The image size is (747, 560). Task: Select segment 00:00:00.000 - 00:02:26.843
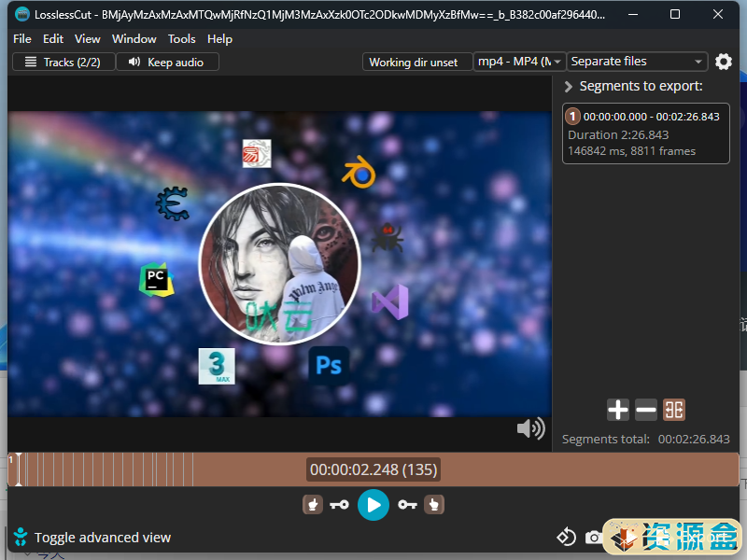645,133
